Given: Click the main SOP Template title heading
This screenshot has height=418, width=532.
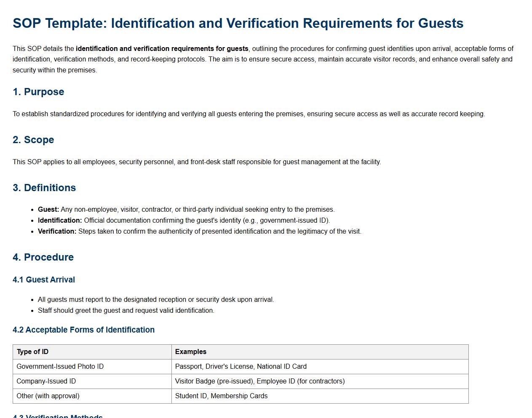Looking at the screenshot, I should pyautogui.click(x=238, y=23).
